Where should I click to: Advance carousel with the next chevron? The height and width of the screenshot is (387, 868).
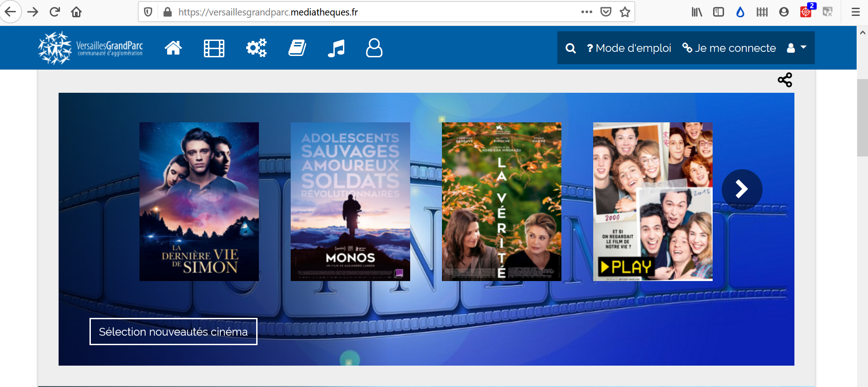pos(742,189)
